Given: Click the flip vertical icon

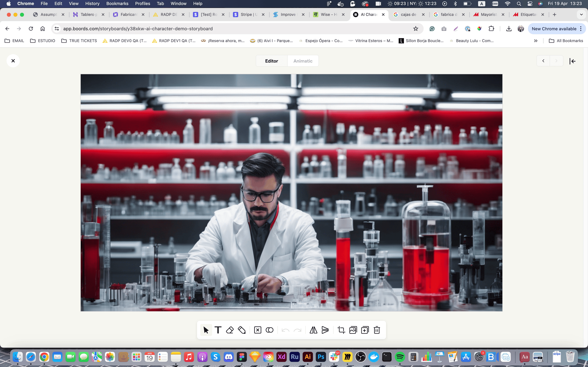Looking at the screenshot, I should click(325, 330).
